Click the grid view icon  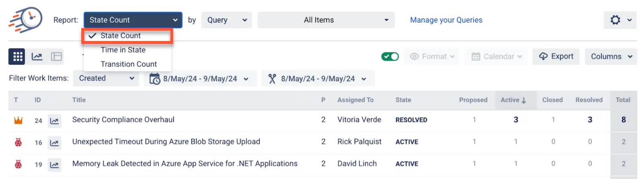tap(17, 57)
